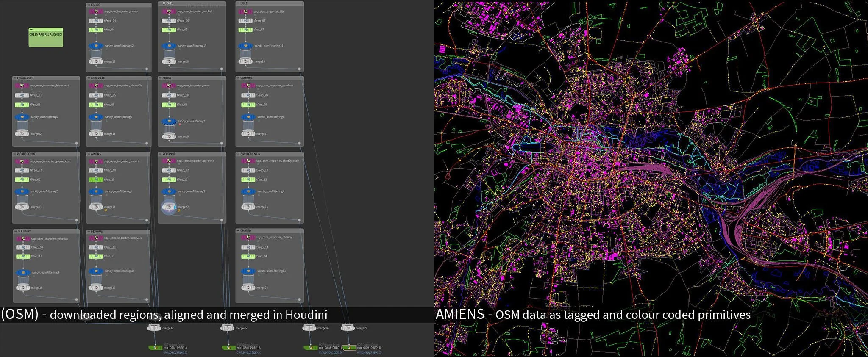
Task: Click the merge24 node icon
Action: pyautogui.click(x=248, y=288)
